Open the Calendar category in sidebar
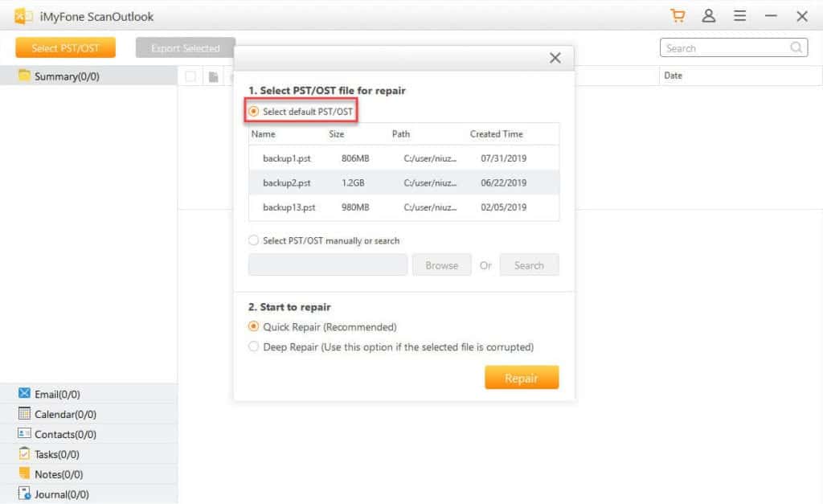Viewport: 823px width, 504px height. [x=64, y=414]
